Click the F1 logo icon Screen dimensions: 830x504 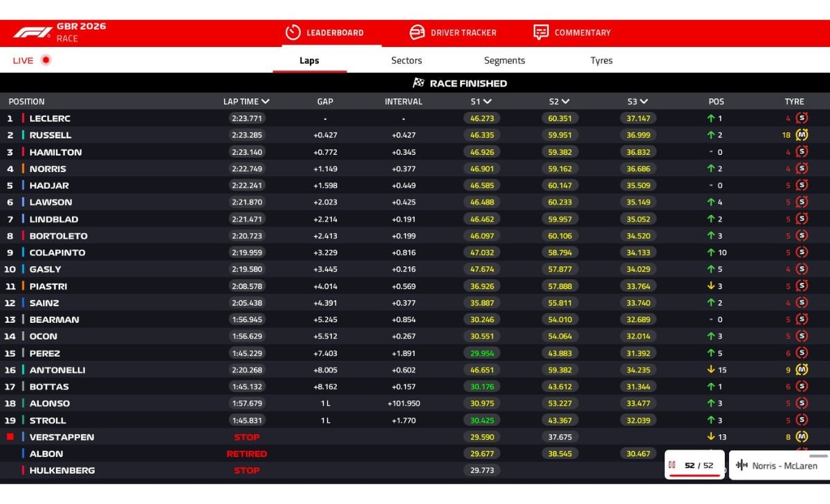pyautogui.click(x=33, y=32)
